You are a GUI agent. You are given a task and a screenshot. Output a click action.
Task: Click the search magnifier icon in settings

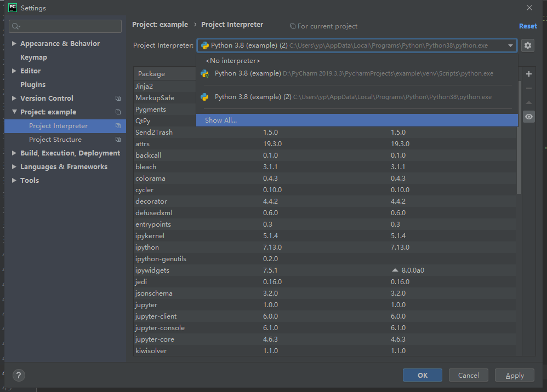(16, 26)
